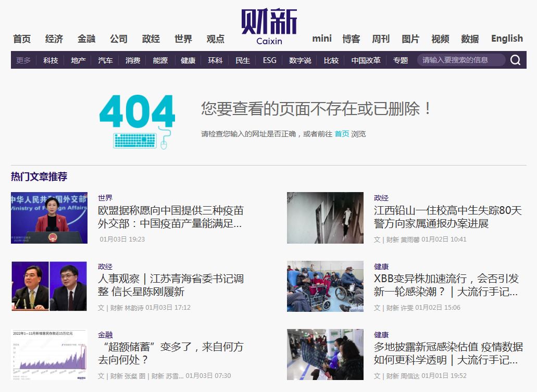Viewport: 537px width, 392px height.
Task: Open 民生 channel
Action: click(x=243, y=60)
